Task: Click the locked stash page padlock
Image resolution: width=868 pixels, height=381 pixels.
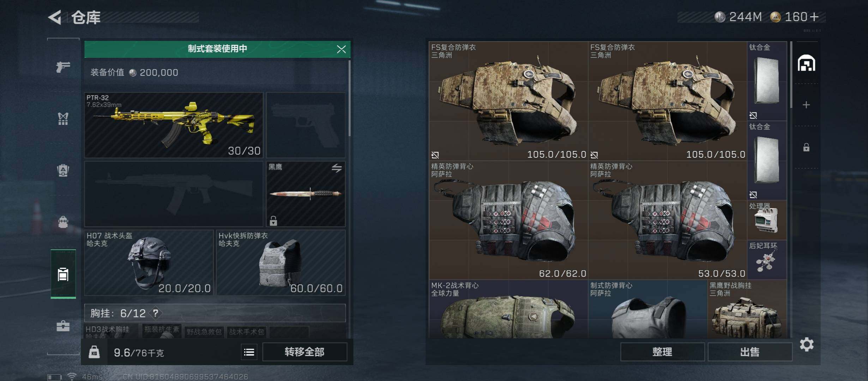Action: pyautogui.click(x=806, y=147)
